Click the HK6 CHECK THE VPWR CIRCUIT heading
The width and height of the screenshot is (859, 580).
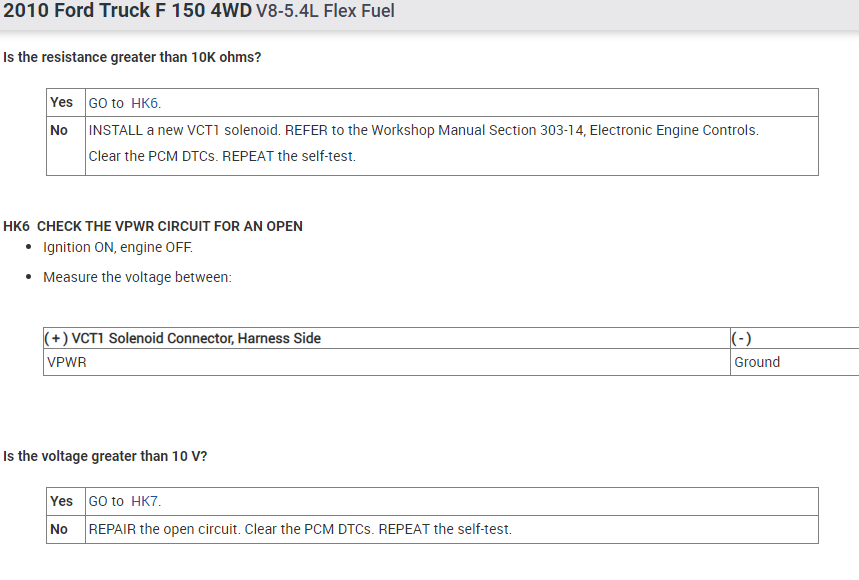pyautogui.click(x=153, y=226)
